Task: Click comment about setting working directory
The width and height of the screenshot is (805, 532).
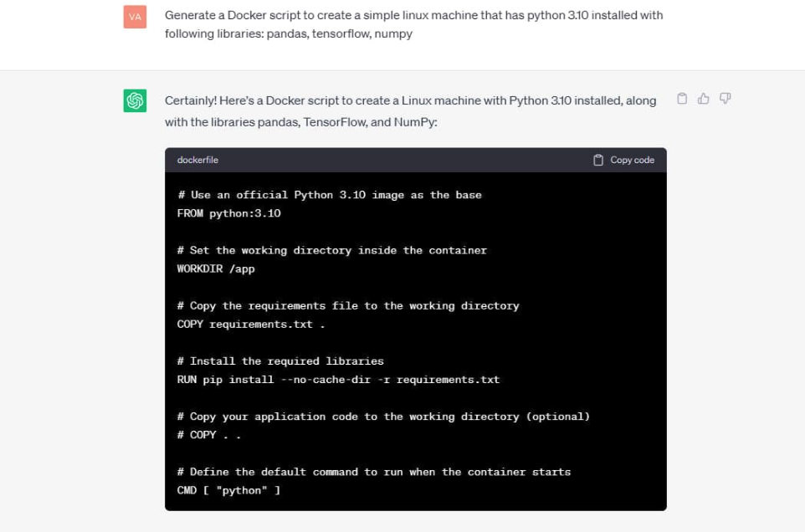Action: pyautogui.click(x=332, y=250)
